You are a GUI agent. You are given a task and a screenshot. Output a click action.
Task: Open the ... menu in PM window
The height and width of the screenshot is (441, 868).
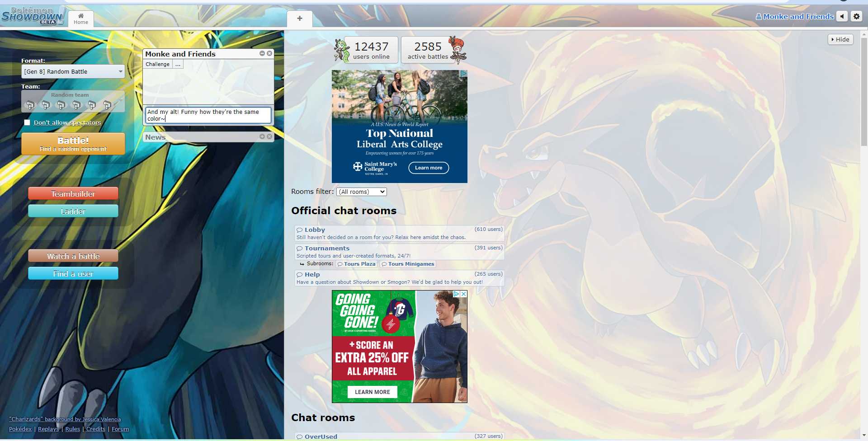(178, 64)
